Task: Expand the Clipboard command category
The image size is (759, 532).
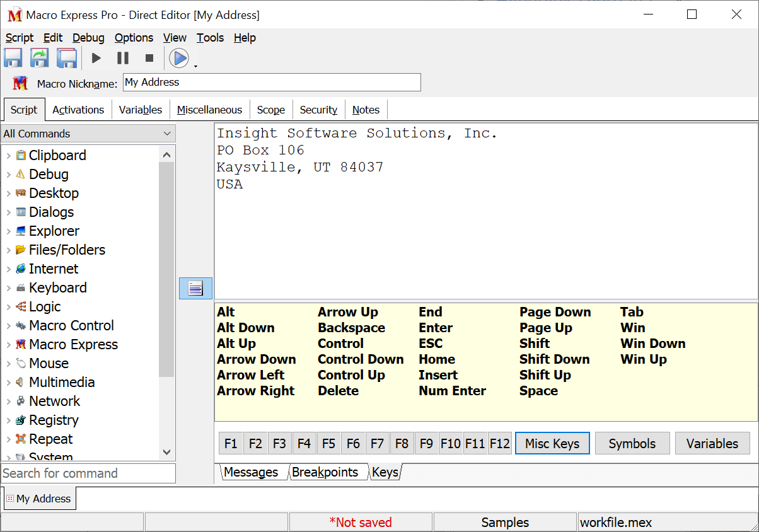Action: pos(8,156)
